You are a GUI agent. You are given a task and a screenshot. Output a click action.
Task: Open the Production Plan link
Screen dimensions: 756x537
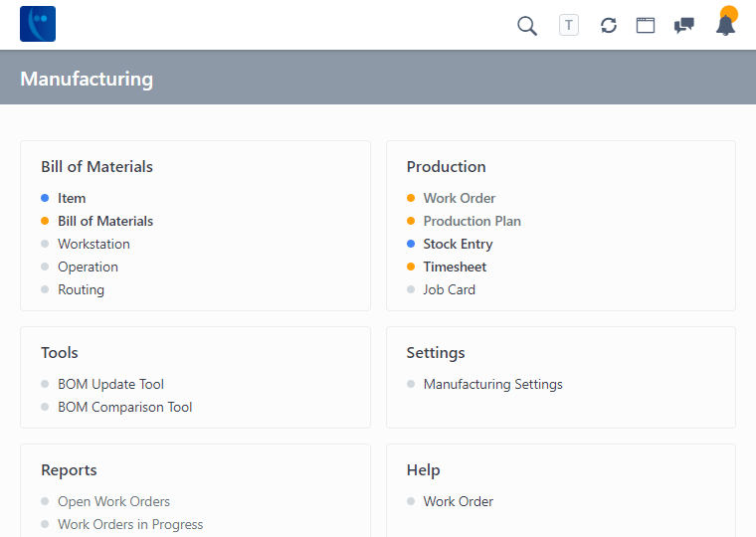point(472,221)
